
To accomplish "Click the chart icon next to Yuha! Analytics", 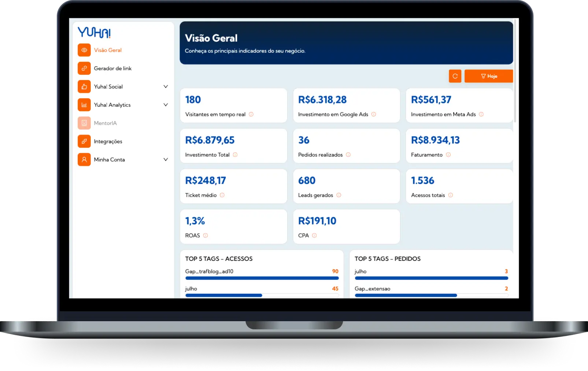I will (84, 105).
